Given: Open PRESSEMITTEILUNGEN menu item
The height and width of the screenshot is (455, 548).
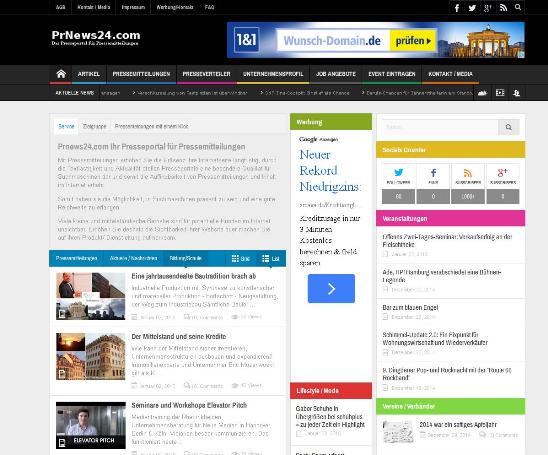Looking at the screenshot, I should (141, 74).
